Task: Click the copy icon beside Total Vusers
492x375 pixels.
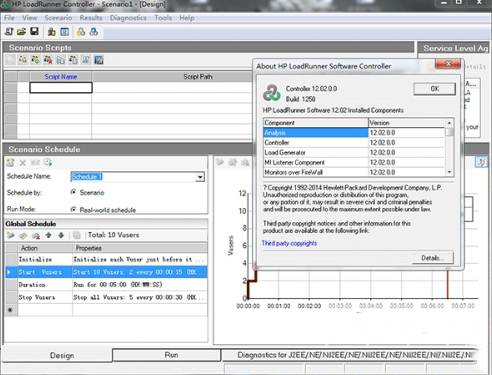Action: click(77, 235)
